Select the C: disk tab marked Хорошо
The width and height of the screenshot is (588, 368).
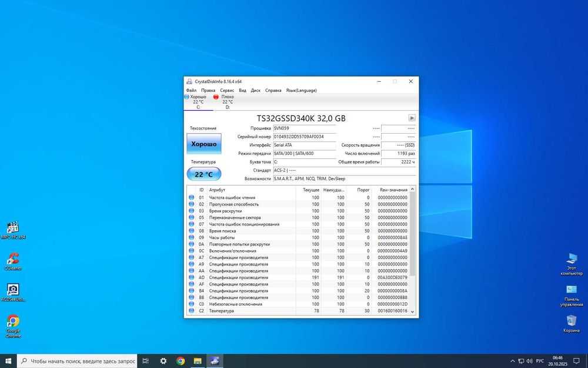pyautogui.click(x=198, y=102)
